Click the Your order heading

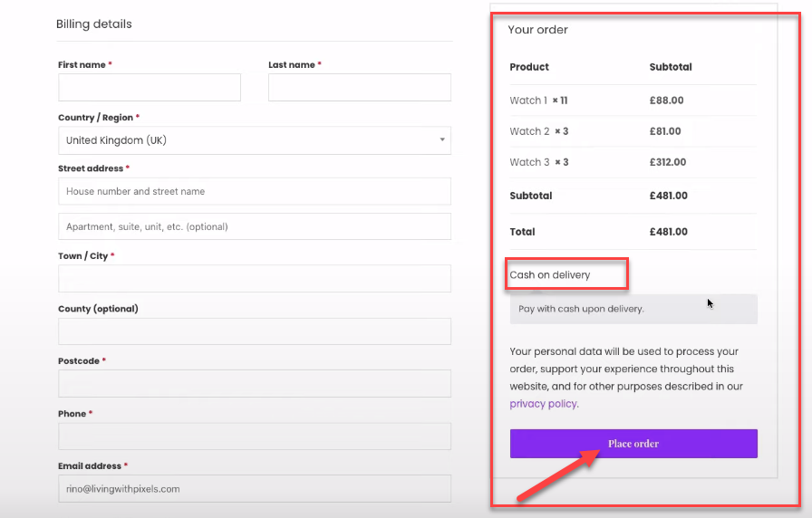[x=537, y=30]
